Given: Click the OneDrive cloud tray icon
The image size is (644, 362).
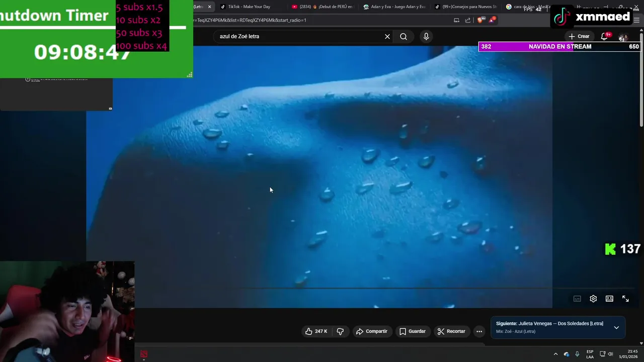Looking at the screenshot, I should (x=567, y=354).
